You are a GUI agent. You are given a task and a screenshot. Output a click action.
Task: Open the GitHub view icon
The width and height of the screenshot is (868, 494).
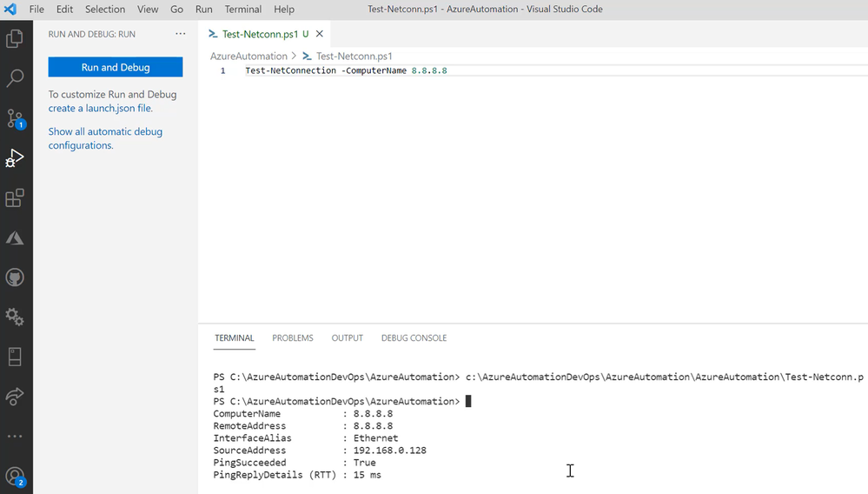click(15, 277)
